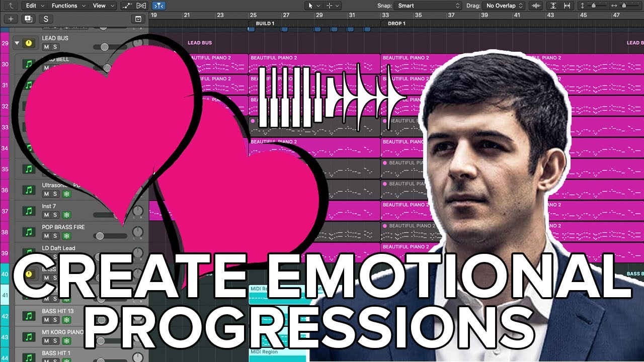Viewport: 644px width, 362px height.
Task: Open the Snap Smart dropdown
Action: (x=428, y=6)
